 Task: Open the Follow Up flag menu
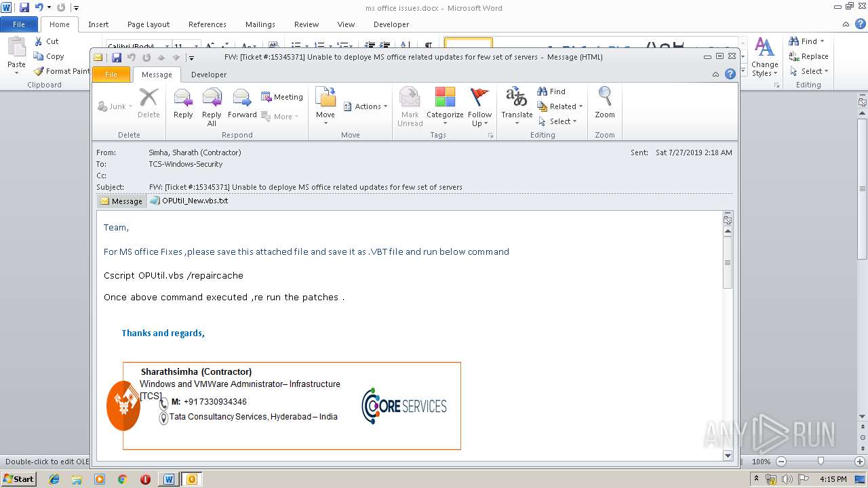tap(479, 107)
